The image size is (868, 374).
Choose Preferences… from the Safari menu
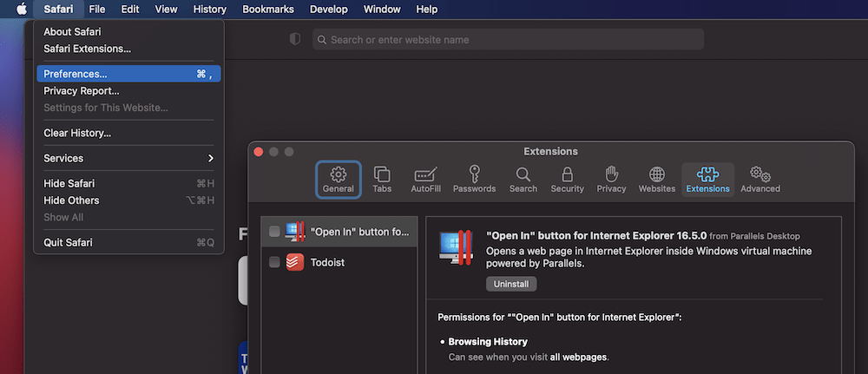click(128, 74)
